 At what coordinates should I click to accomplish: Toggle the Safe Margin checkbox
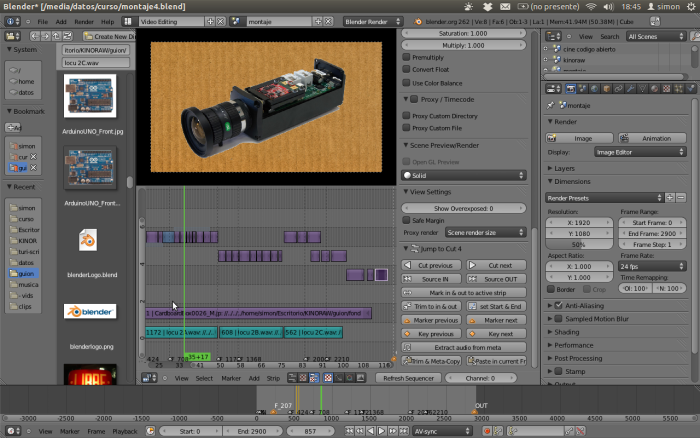point(406,220)
